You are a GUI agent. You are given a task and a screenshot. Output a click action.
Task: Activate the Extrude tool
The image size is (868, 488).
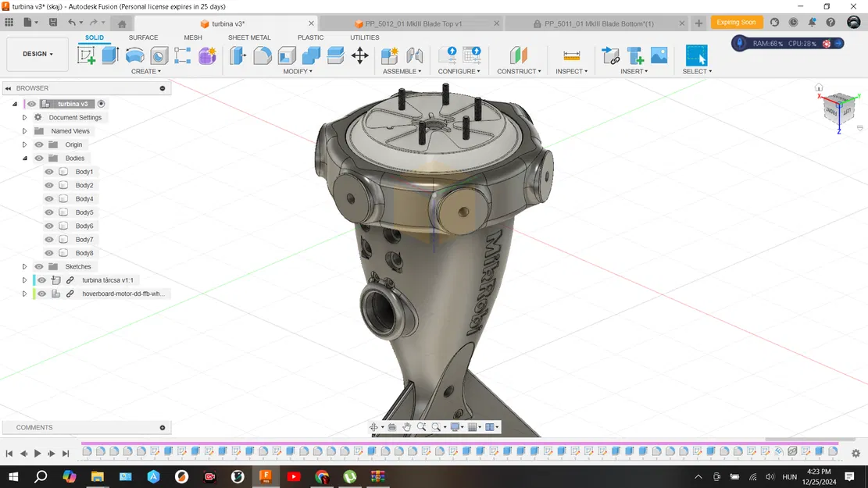tap(110, 55)
